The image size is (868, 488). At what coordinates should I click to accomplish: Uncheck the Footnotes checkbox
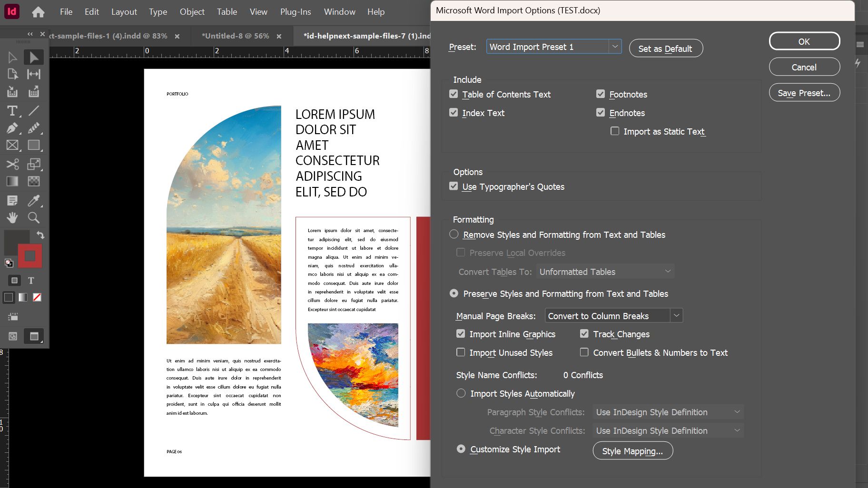601,94
